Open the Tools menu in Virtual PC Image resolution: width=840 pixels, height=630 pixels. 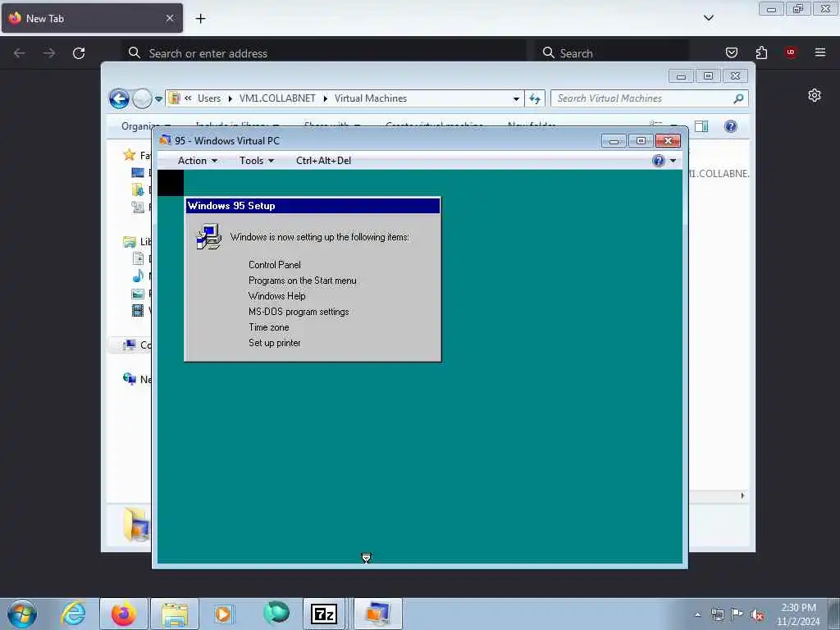tap(257, 161)
